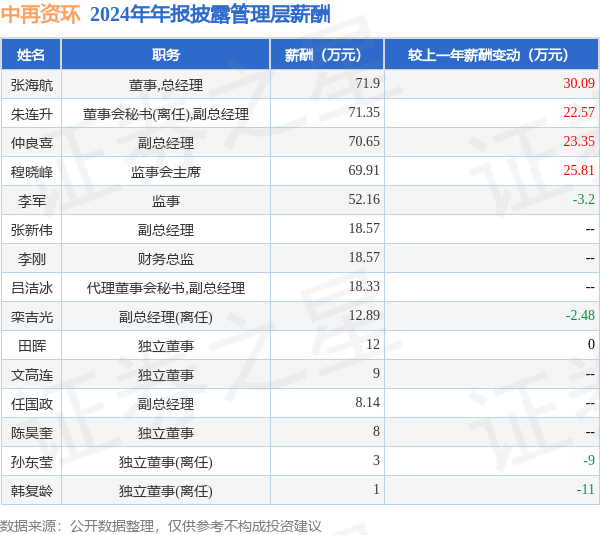600x535 pixels.
Task: Select the name 吕洁冰
Action: (32, 288)
